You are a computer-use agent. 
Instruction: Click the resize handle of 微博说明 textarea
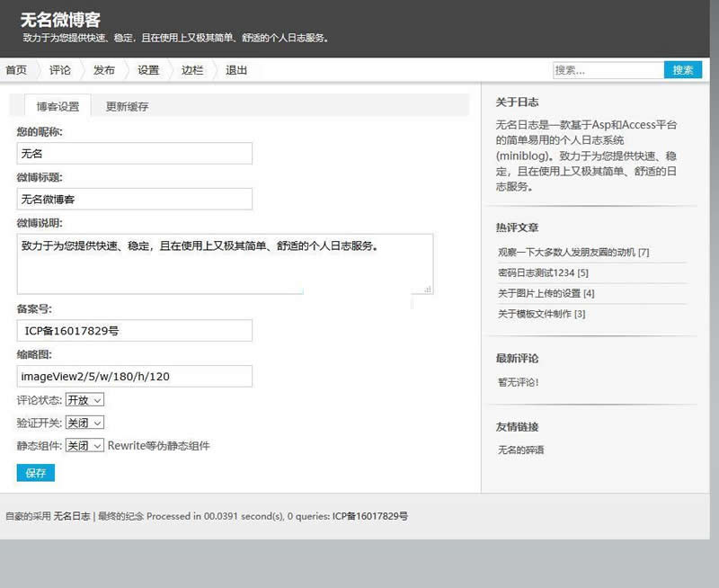coord(428,289)
